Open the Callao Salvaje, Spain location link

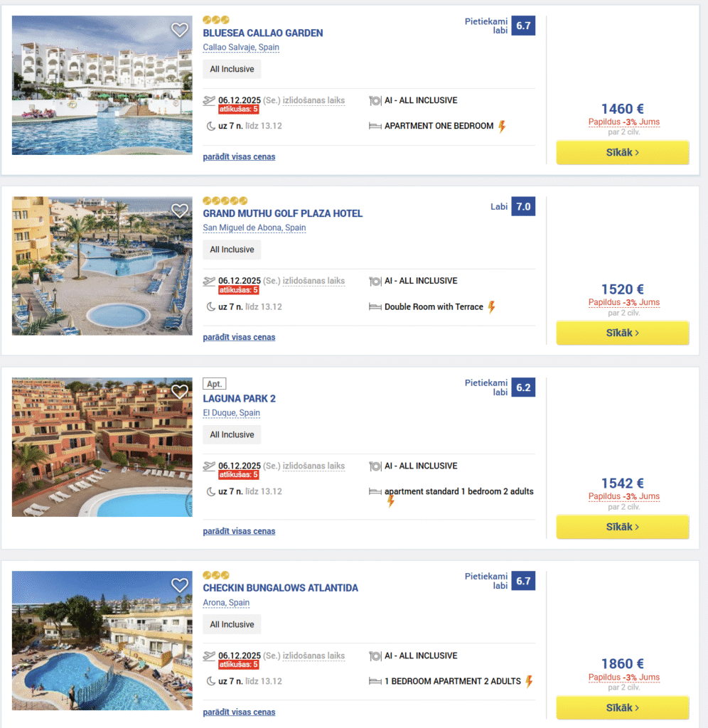click(240, 47)
